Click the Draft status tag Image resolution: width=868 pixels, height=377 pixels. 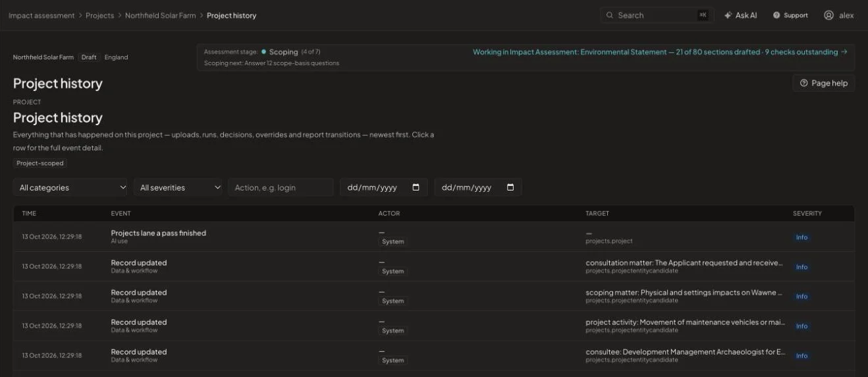tap(89, 57)
